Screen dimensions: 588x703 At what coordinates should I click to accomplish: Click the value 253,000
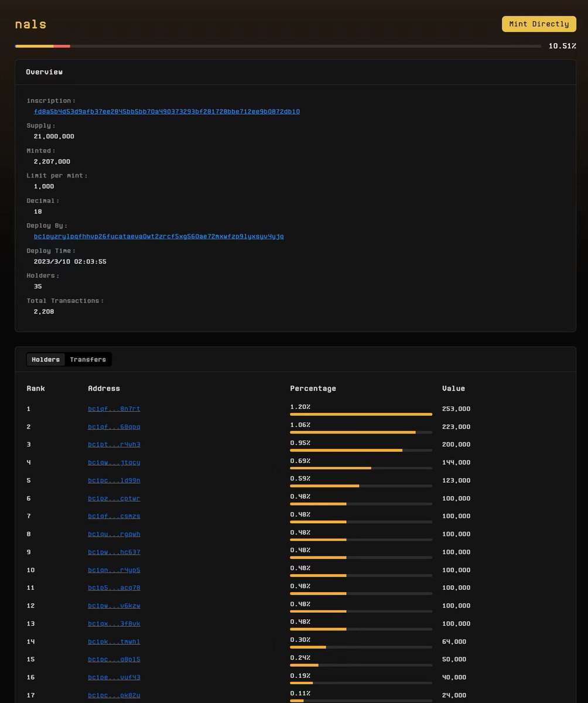[456, 409]
